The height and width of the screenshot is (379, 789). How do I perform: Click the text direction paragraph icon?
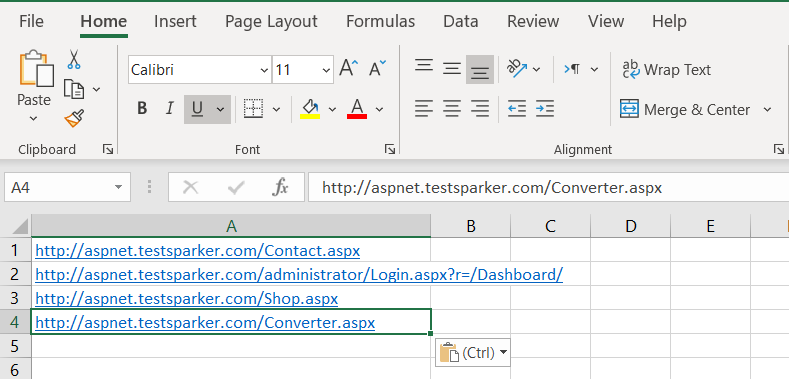point(572,69)
